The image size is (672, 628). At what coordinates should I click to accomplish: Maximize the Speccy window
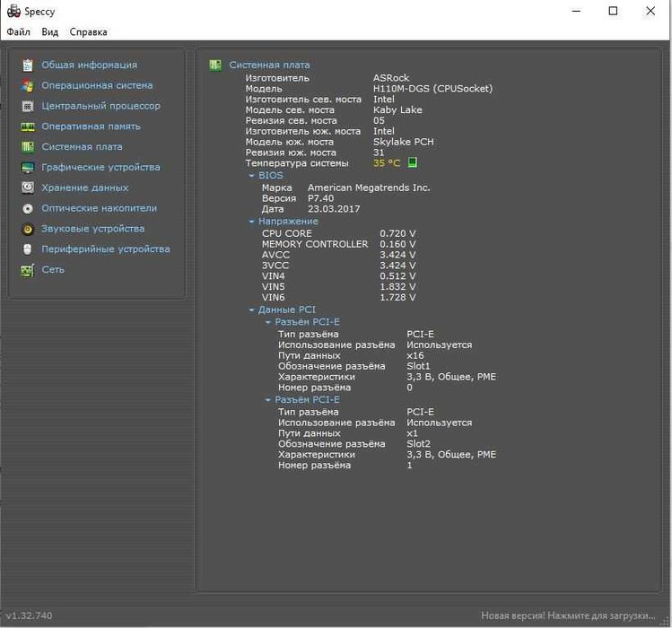[x=614, y=11]
